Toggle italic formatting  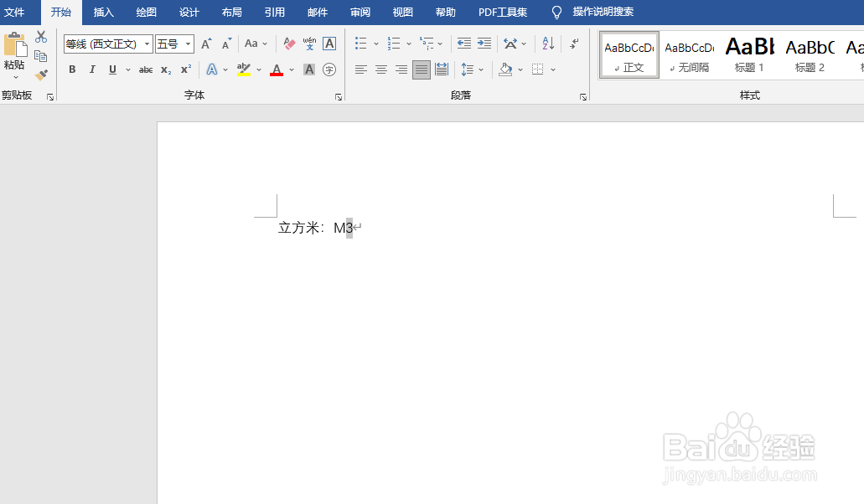pyautogui.click(x=92, y=69)
